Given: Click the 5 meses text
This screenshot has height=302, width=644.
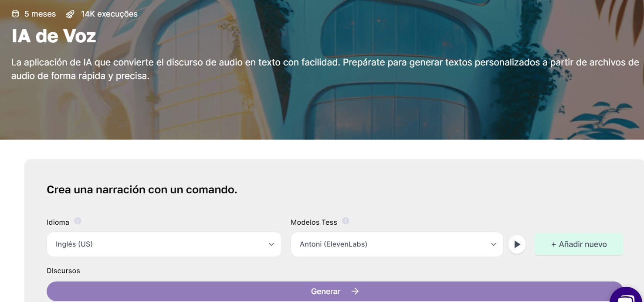Looking at the screenshot, I should (x=40, y=14).
